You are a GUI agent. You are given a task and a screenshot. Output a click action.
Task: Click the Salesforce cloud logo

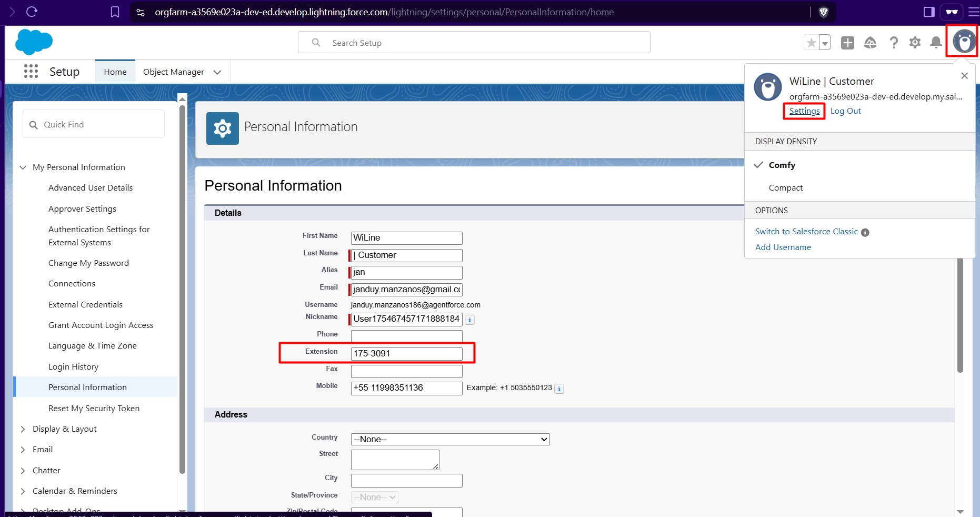[34, 42]
